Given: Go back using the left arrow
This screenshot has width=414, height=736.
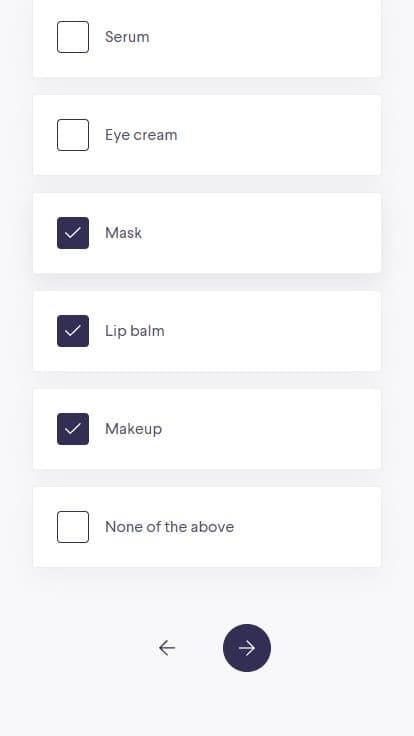Looking at the screenshot, I should click(x=167, y=648).
